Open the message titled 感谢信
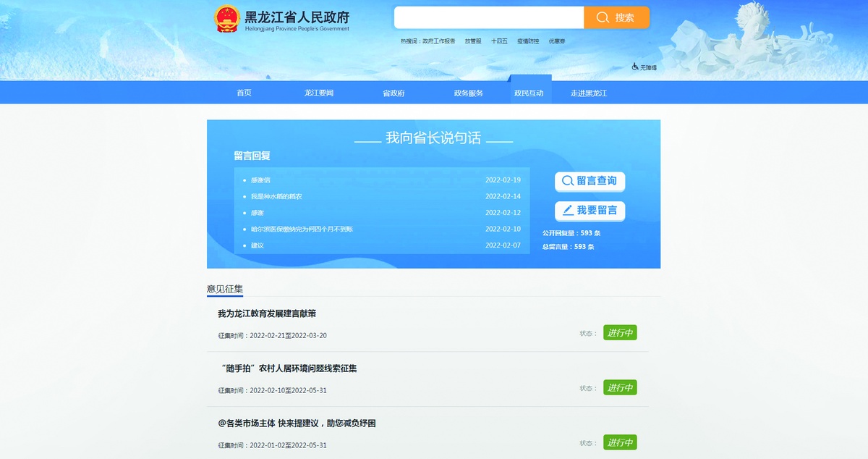Screen dimensions: 868x459 (260, 180)
